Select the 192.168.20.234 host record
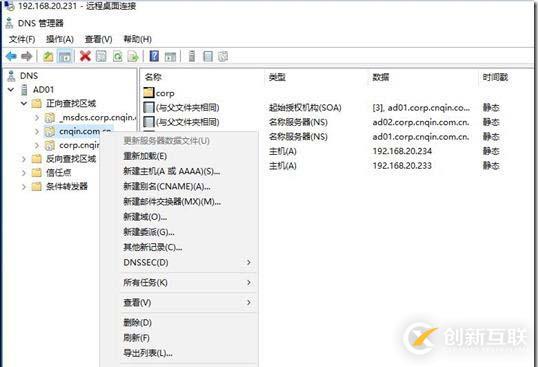This screenshot has height=367, width=538. (402, 151)
